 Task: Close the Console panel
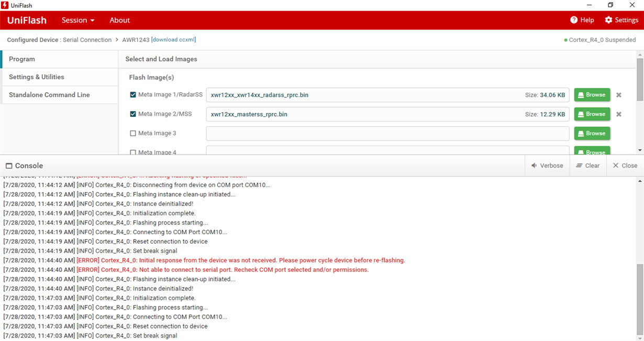coord(625,166)
